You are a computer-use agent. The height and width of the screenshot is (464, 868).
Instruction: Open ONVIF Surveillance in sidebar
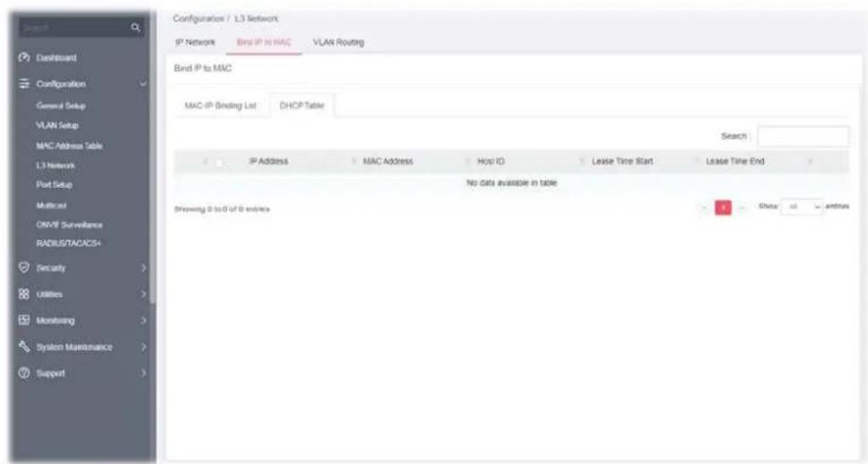69,224
